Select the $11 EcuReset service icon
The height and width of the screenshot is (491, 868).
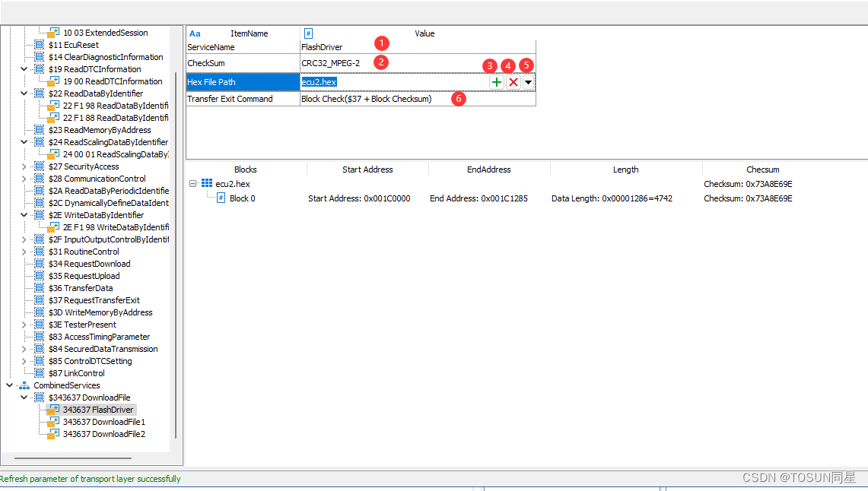coord(40,45)
